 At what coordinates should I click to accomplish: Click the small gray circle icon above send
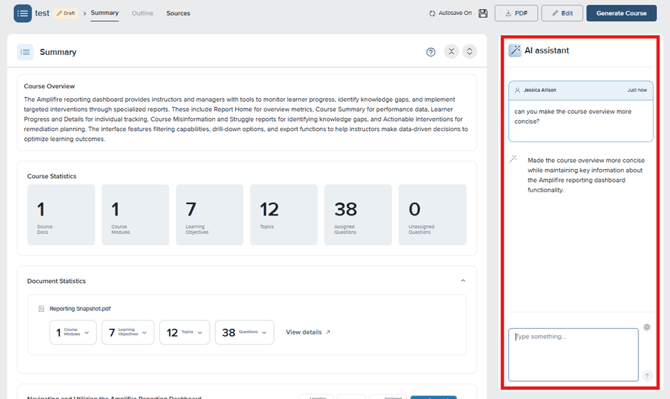point(647,327)
